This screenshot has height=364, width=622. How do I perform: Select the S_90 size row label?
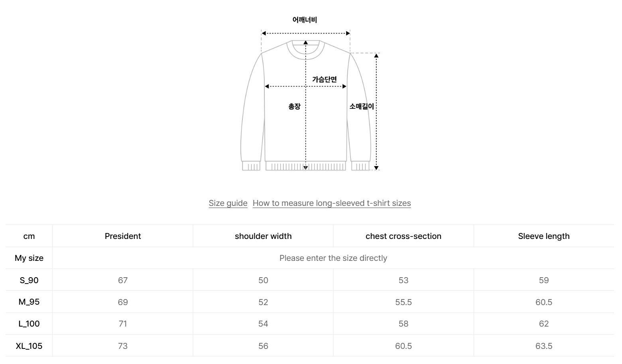click(29, 280)
